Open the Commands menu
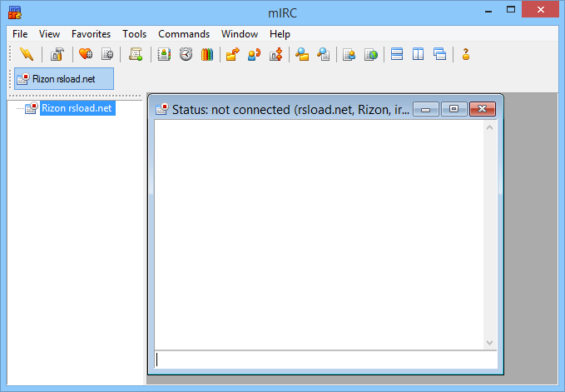This screenshot has height=392, width=565. pos(184,34)
